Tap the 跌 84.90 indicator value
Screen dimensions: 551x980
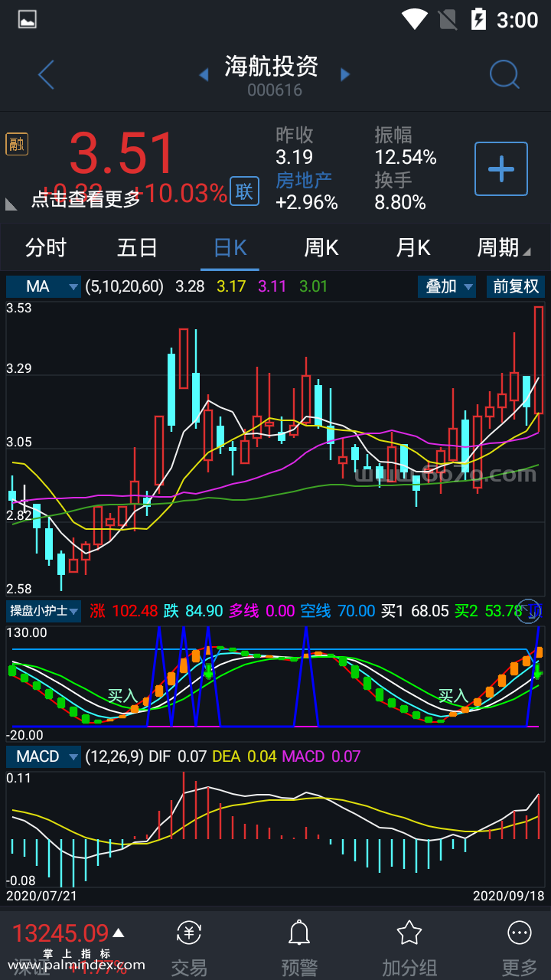[x=192, y=611]
